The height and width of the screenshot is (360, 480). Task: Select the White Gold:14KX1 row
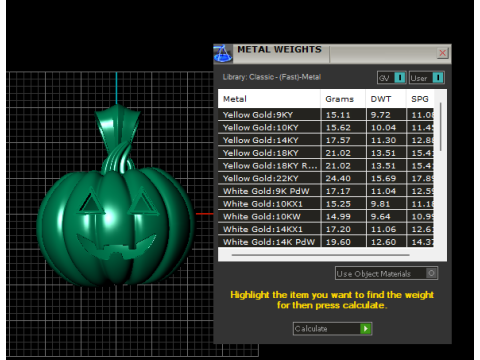click(326, 229)
